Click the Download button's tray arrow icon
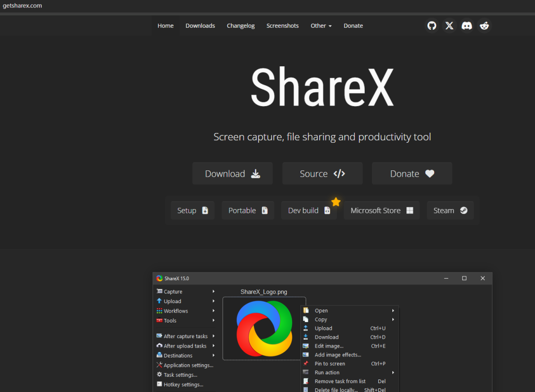This screenshot has width=535, height=392. pyautogui.click(x=255, y=174)
